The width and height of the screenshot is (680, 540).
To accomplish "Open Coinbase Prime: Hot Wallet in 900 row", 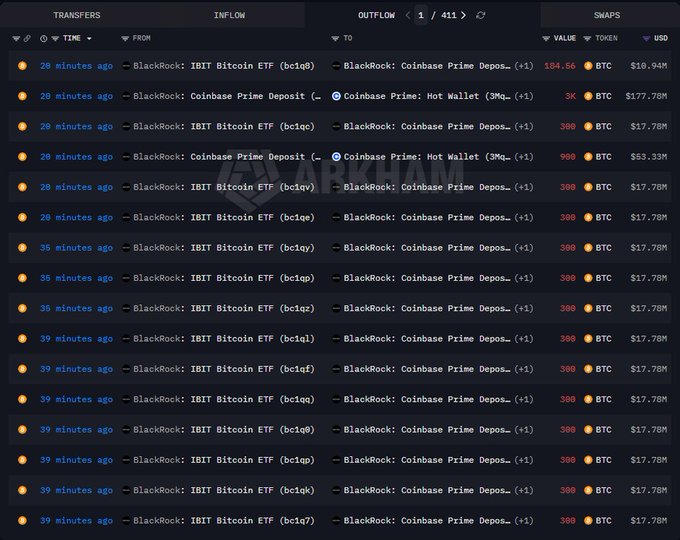I will pyautogui.click(x=427, y=157).
